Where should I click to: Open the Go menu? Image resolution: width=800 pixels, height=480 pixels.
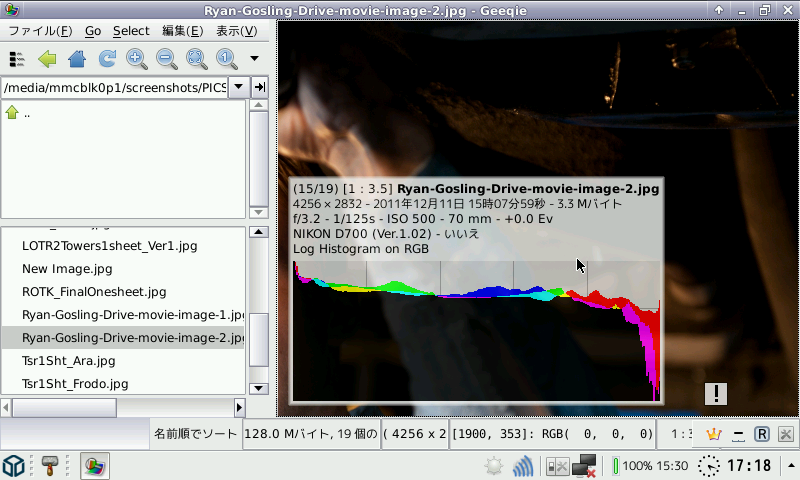(93, 31)
